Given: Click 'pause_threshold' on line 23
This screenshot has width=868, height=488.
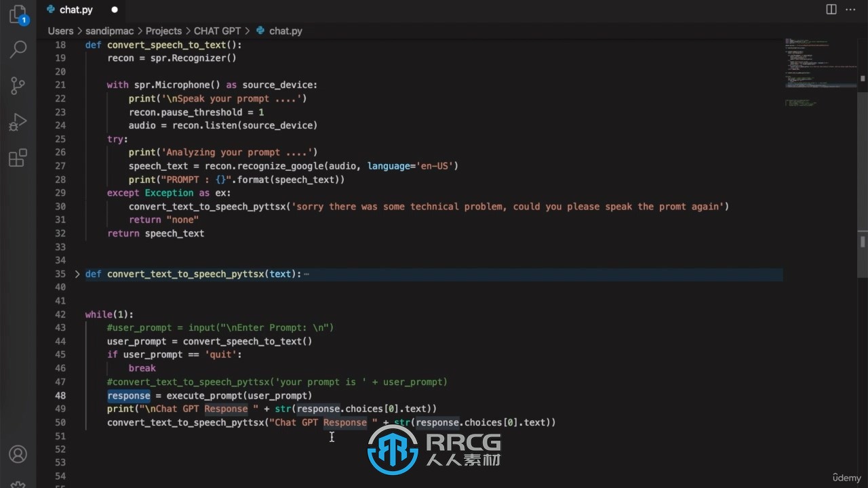Looking at the screenshot, I should click(201, 112).
